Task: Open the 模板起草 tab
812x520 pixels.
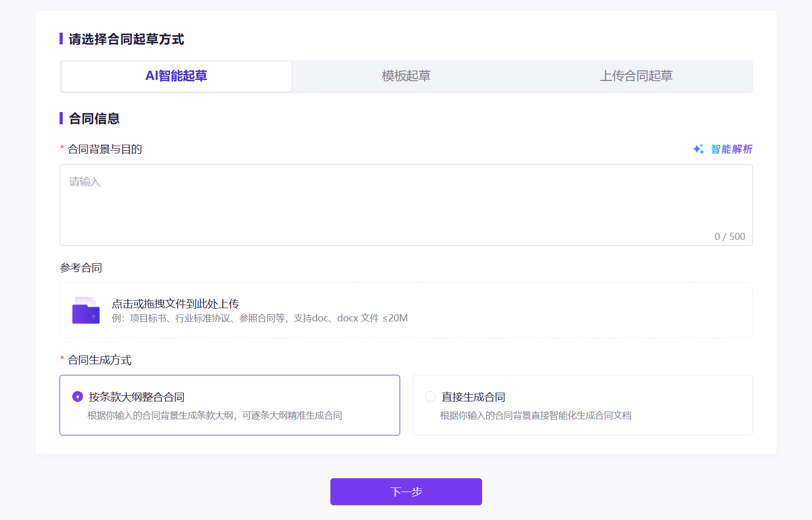Action: tap(406, 76)
